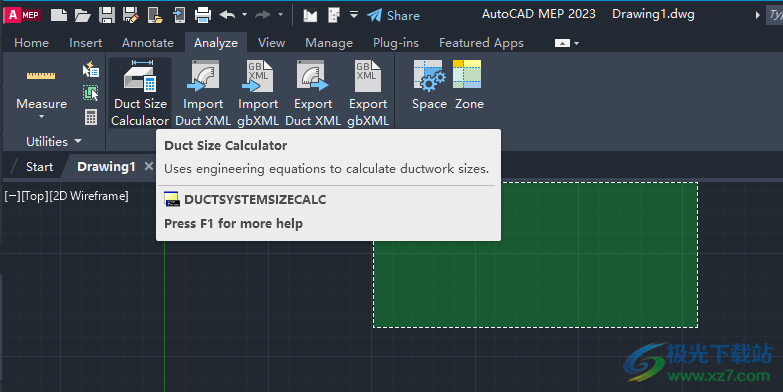Open ribbon display options dropdown arrow
The image size is (783, 392).
pos(577,43)
